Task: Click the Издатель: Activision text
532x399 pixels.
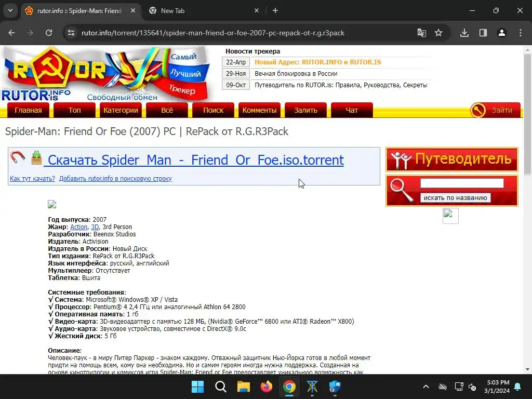Action: click(78, 242)
